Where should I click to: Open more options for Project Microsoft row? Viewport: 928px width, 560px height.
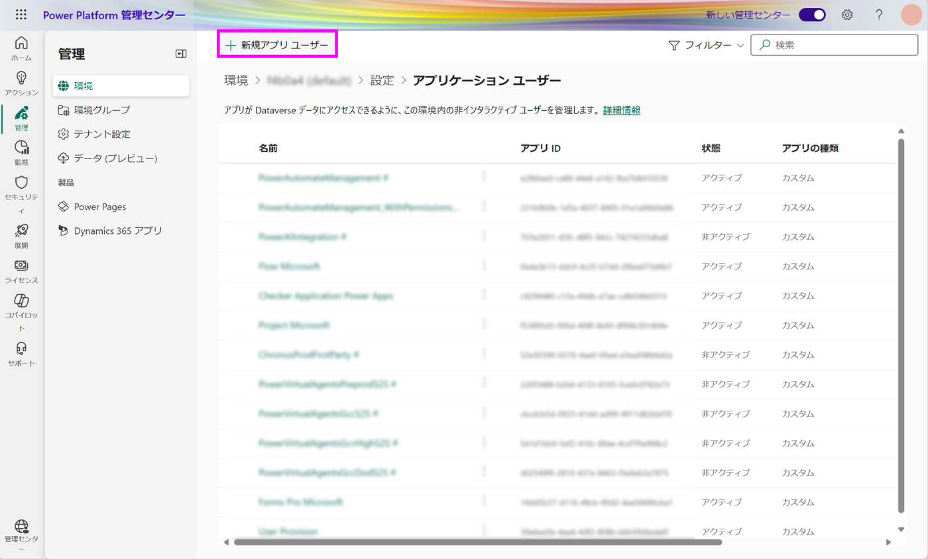point(485,325)
